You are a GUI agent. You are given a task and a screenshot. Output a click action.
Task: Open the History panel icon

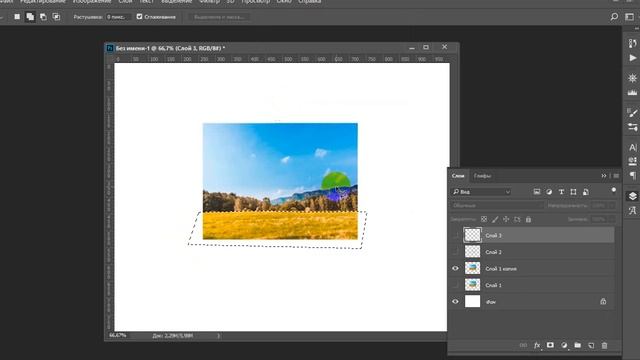632,43
